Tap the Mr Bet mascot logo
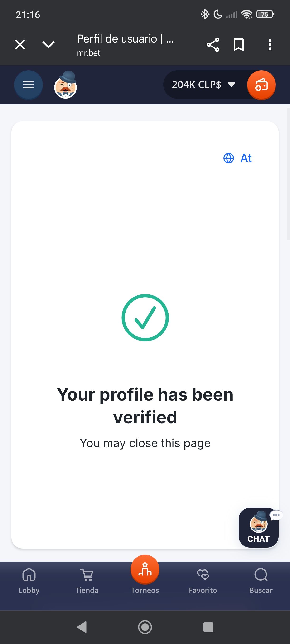 (66, 85)
